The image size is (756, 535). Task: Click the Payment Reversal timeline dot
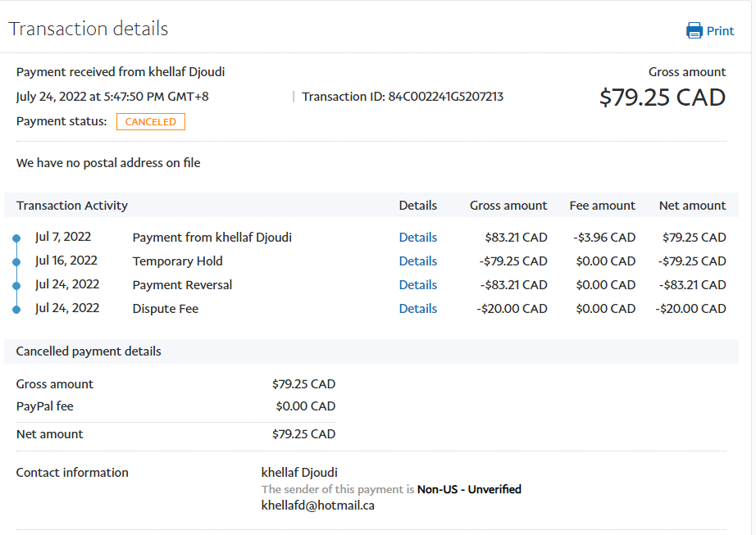[16, 286]
